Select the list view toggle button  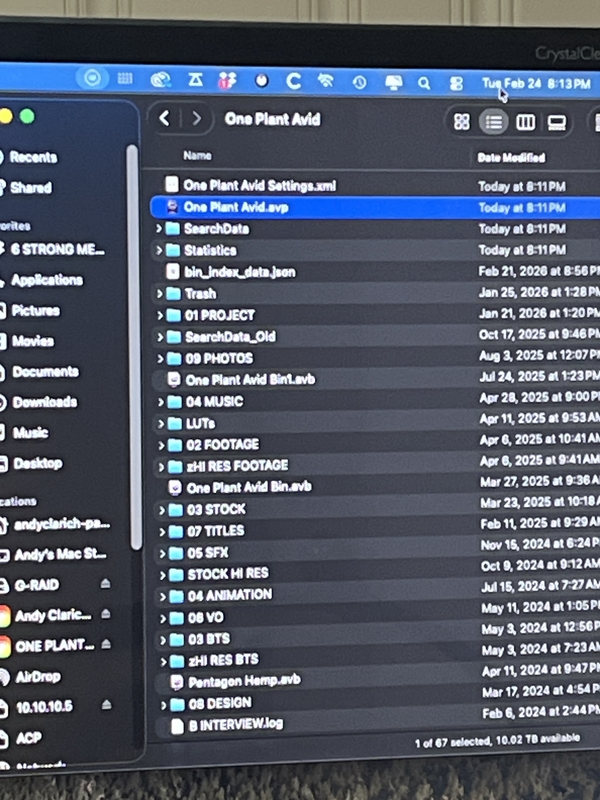pyautogui.click(x=493, y=122)
